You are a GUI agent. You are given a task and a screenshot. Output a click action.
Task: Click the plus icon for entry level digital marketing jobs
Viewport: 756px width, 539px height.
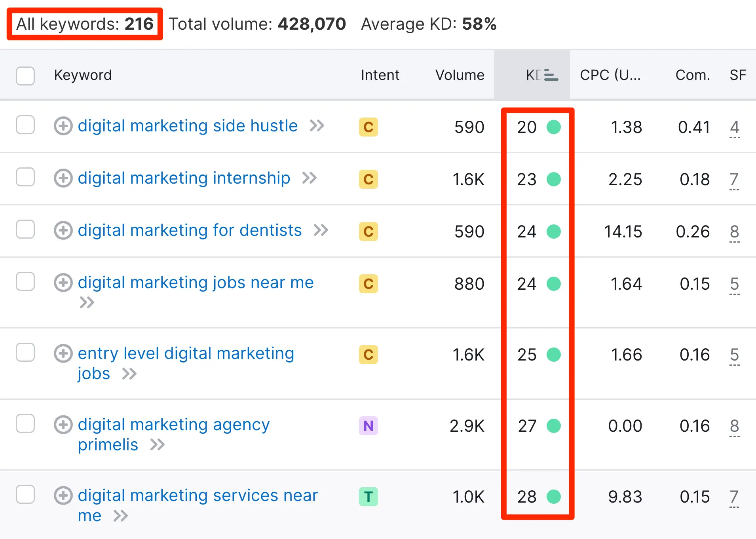63,354
